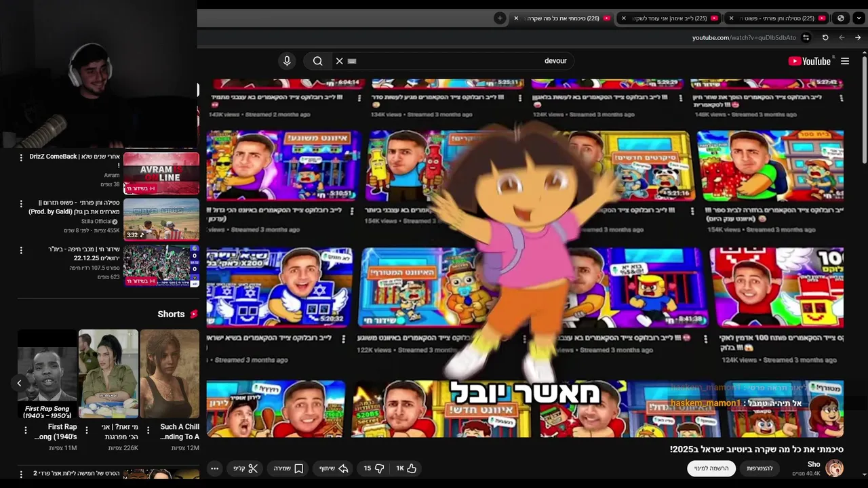Screen dimensions: 868x488
Task: Open the 'Such A Chill' short
Action: [170, 374]
